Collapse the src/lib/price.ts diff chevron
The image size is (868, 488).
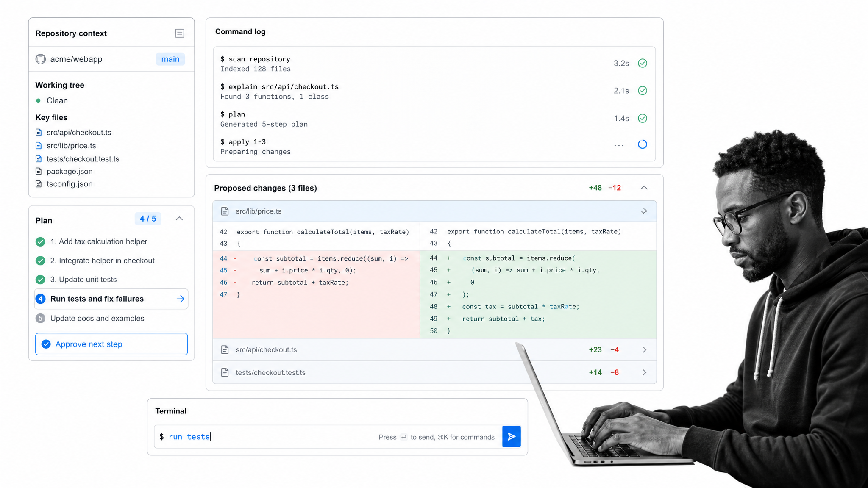(644, 211)
